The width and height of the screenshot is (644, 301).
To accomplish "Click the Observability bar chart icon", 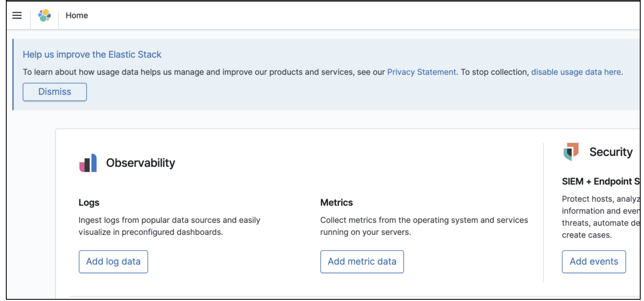I will (88, 163).
